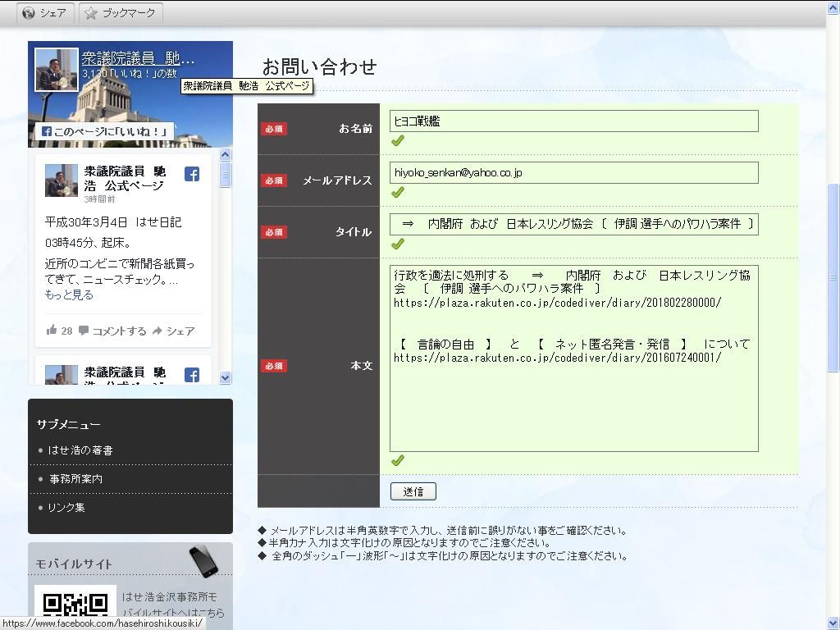The width and height of the screenshot is (840, 630).
Task: Click into the お名前 name input field
Action: click(x=573, y=121)
